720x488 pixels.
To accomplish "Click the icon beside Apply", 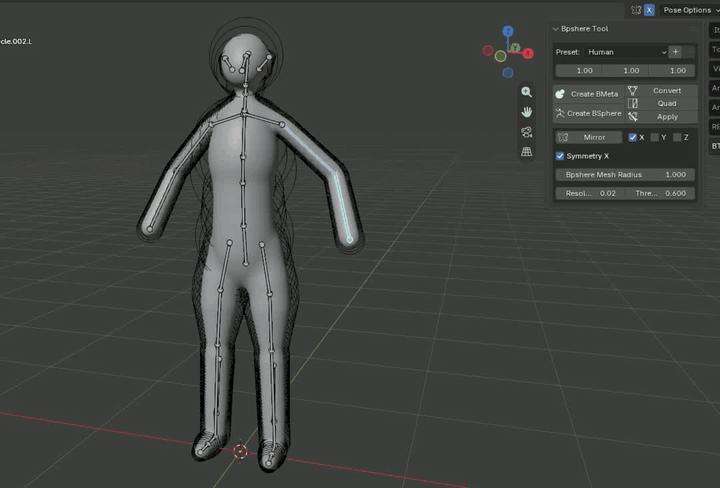I will 633,117.
